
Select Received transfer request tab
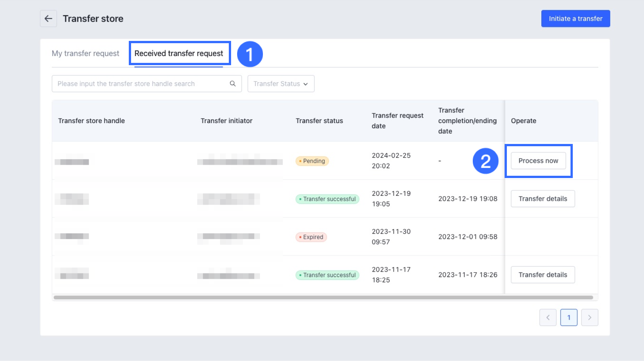click(179, 53)
